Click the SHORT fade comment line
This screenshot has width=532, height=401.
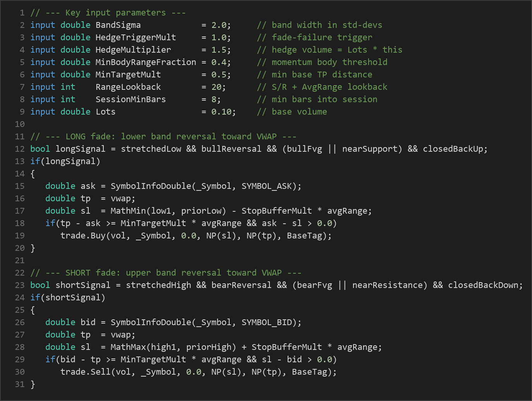(166, 273)
